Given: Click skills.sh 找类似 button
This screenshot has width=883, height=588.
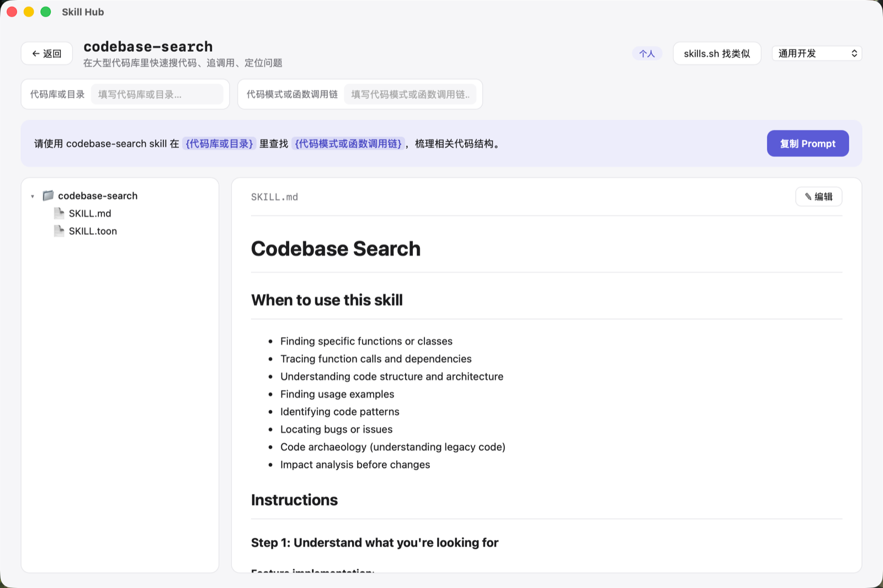Looking at the screenshot, I should pyautogui.click(x=717, y=54).
